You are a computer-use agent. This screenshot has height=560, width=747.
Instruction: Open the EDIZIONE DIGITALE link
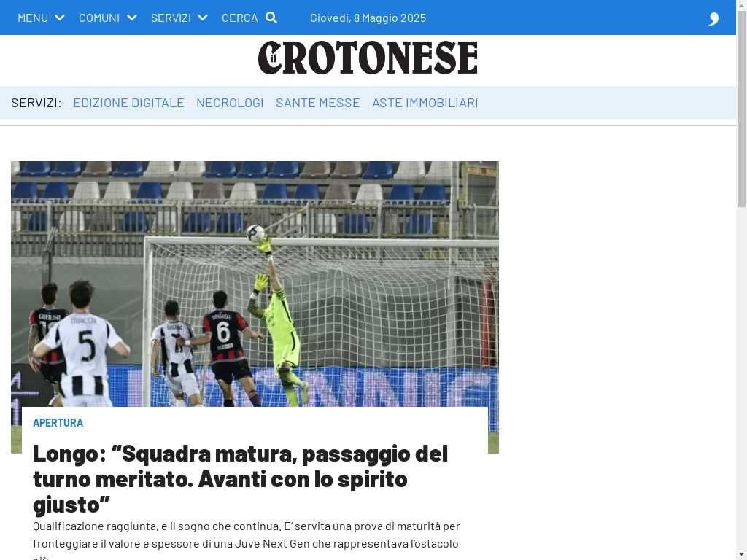tap(128, 102)
